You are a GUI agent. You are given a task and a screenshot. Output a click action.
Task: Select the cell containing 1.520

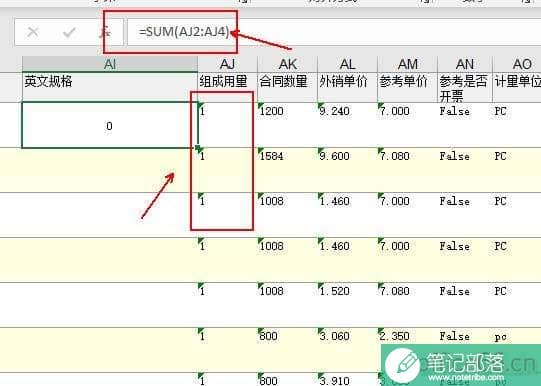[x=347, y=305]
